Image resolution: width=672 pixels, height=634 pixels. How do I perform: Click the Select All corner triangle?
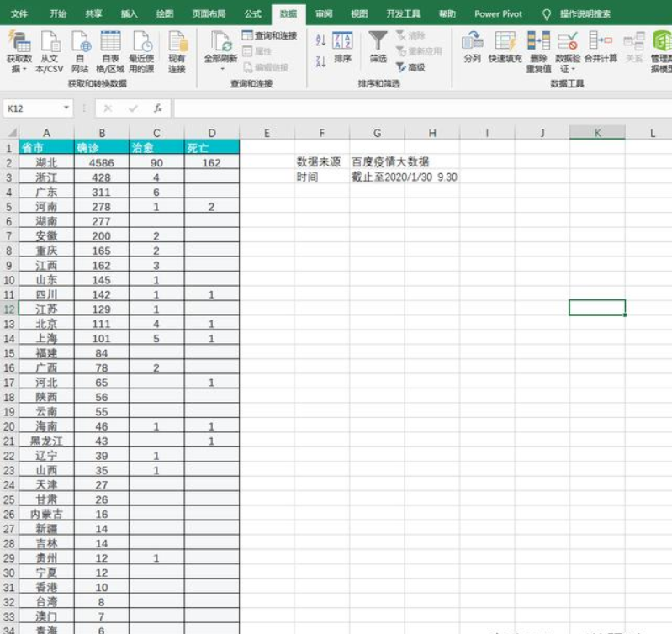[x=12, y=132]
